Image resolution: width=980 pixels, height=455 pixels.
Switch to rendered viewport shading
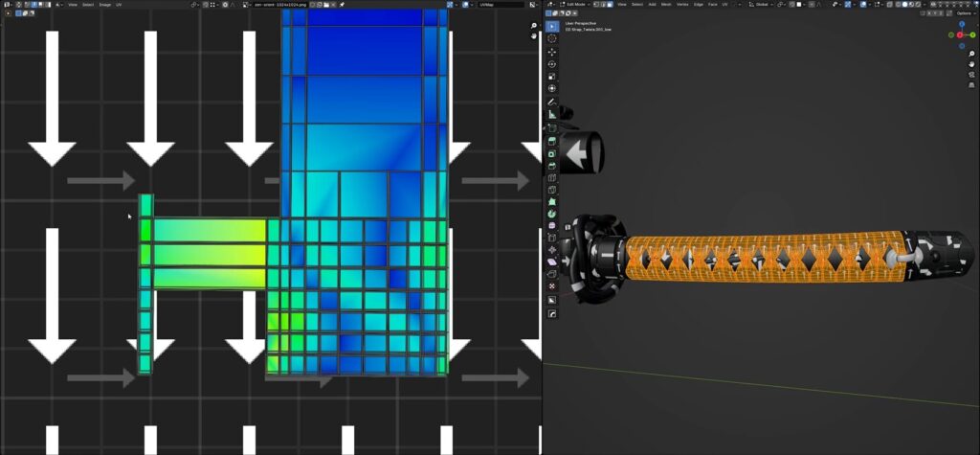click(918, 5)
